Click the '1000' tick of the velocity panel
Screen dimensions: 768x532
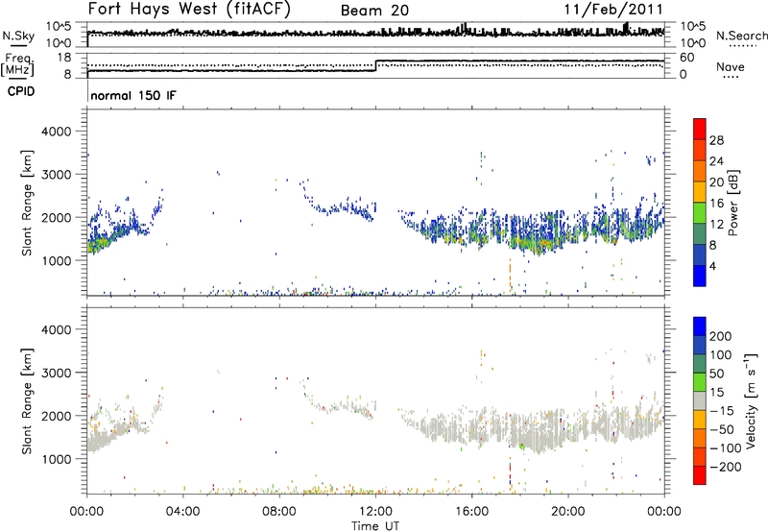click(56, 459)
